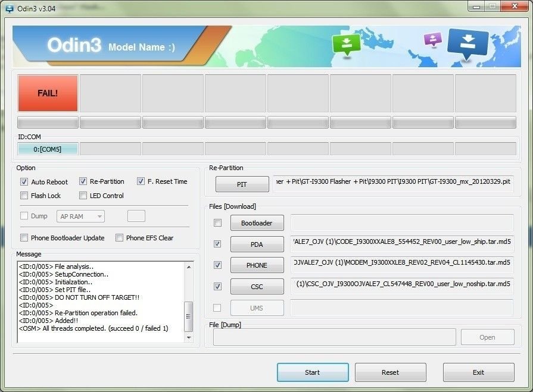
Task: Click 'File analysis..' log line
Action: (56, 266)
